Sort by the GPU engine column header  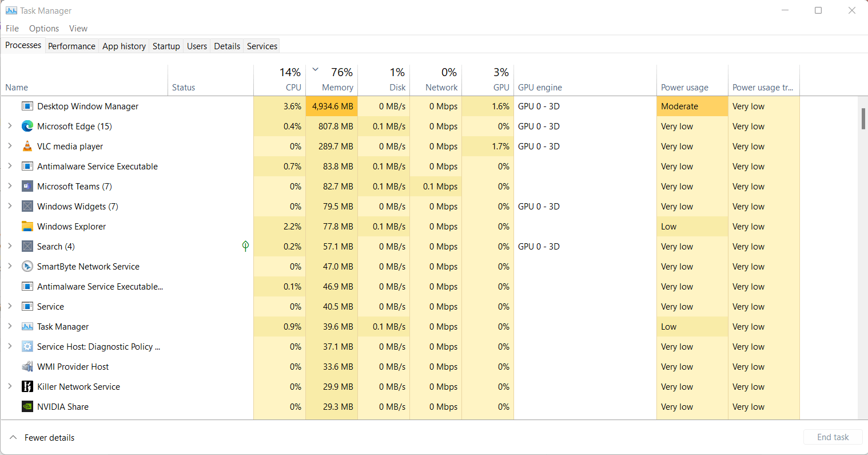click(x=586, y=80)
